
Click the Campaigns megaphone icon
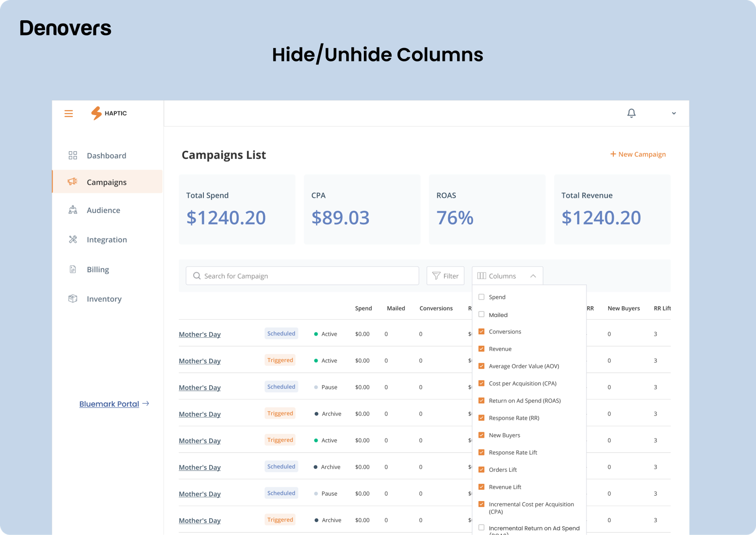(72, 181)
